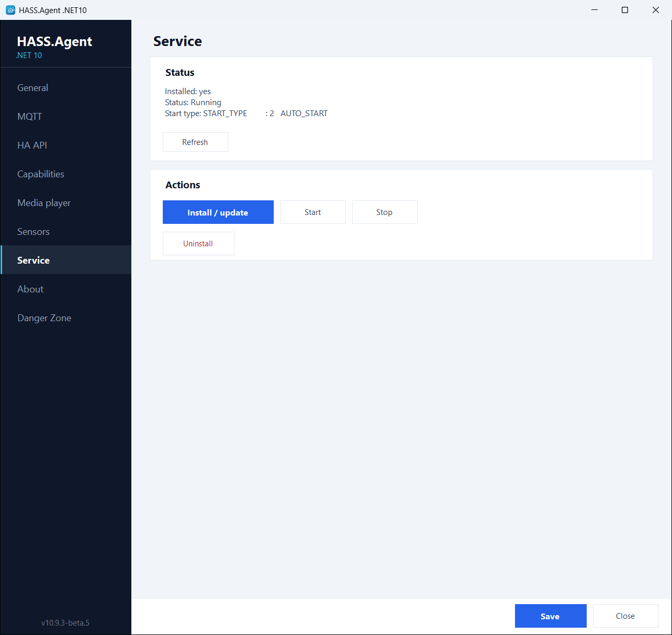The height and width of the screenshot is (635, 672).
Task: Click the Refresh status button
Action: tap(195, 142)
